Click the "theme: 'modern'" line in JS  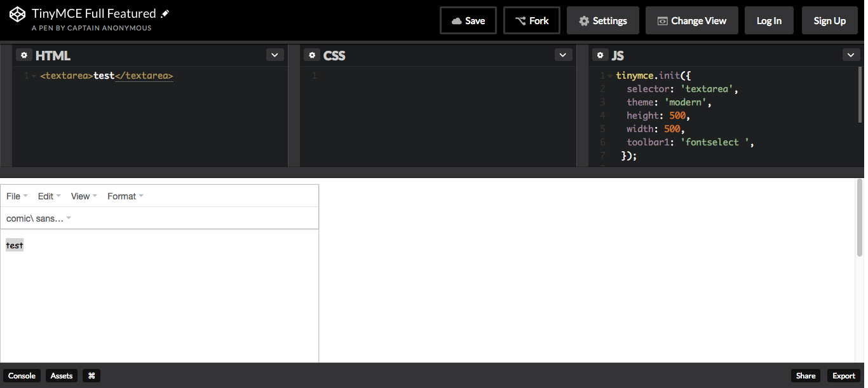click(x=669, y=103)
